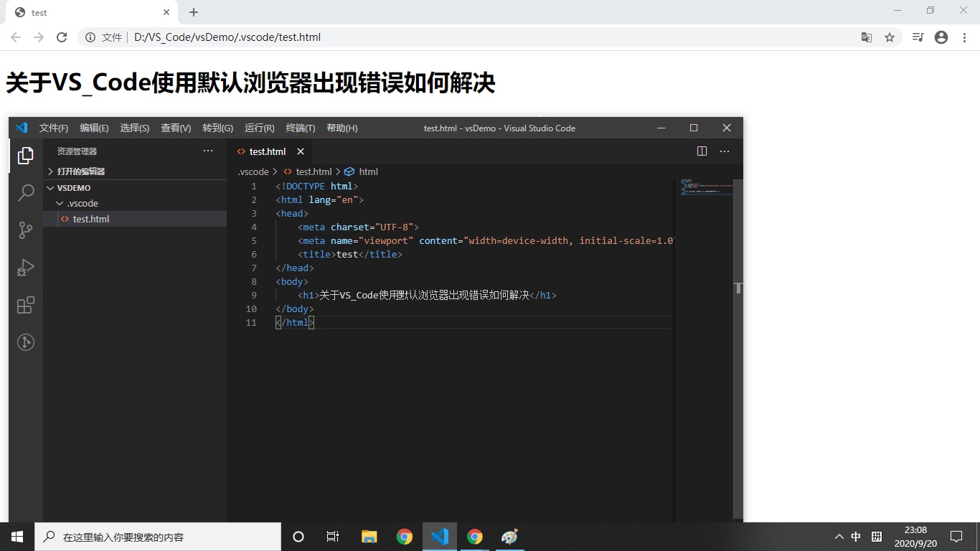Viewport: 980px width, 551px height.
Task: Open the paint app from the taskbar
Action: click(x=510, y=537)
